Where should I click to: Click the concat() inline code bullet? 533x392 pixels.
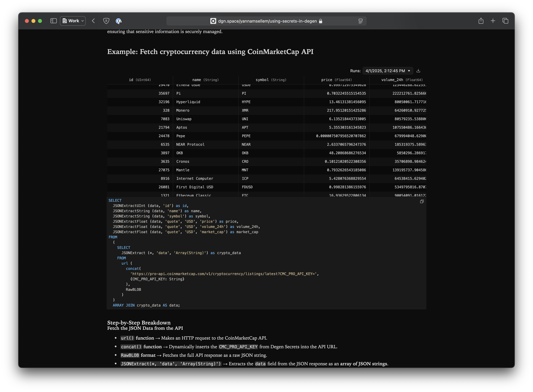click(131, 347)
